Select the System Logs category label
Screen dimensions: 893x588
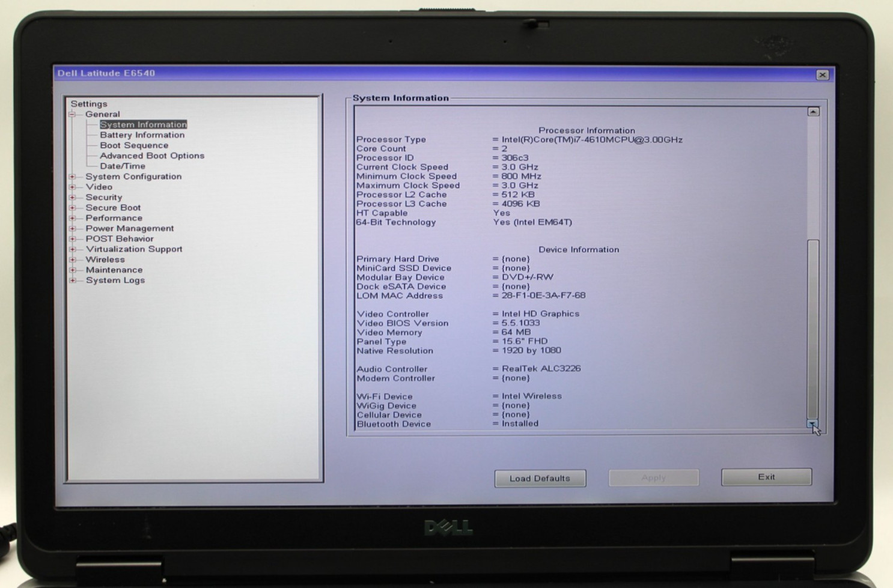(x=115, y=280)
